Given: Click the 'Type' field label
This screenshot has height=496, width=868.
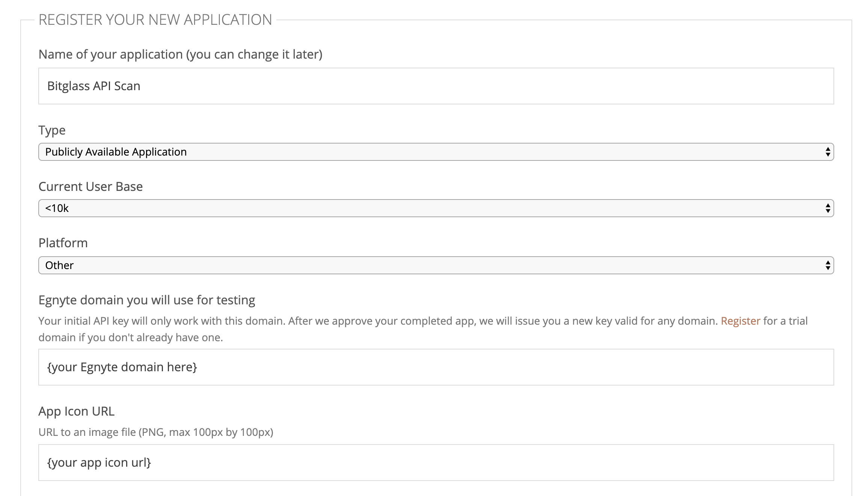Looking at the screenshot, I should pos(52,130).
